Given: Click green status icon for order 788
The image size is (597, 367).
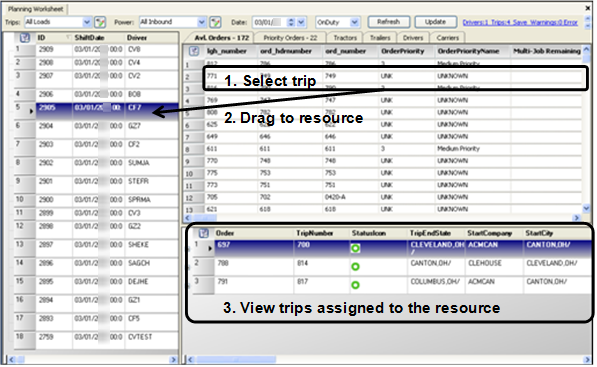Looking at the screenshot, I should pyautogui.click(x=355, y=267).
